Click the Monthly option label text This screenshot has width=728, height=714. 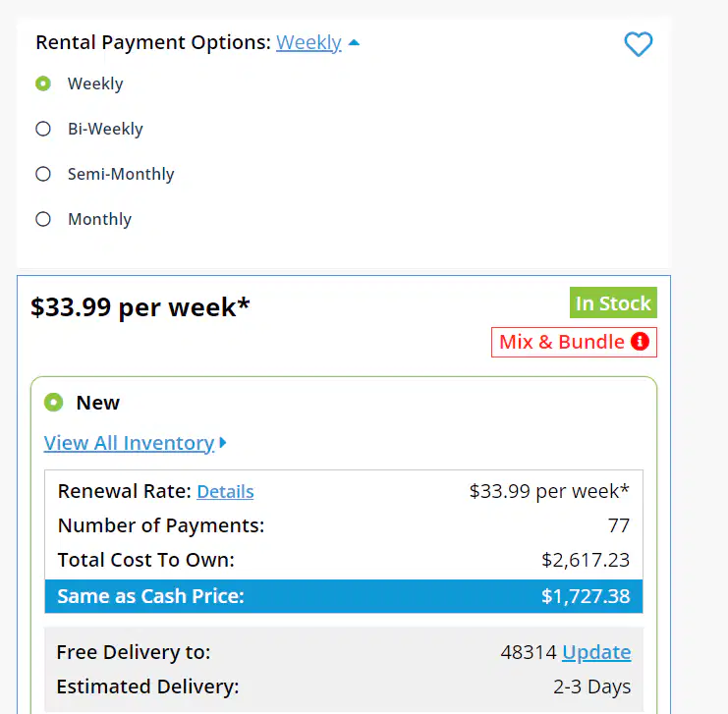100,219
